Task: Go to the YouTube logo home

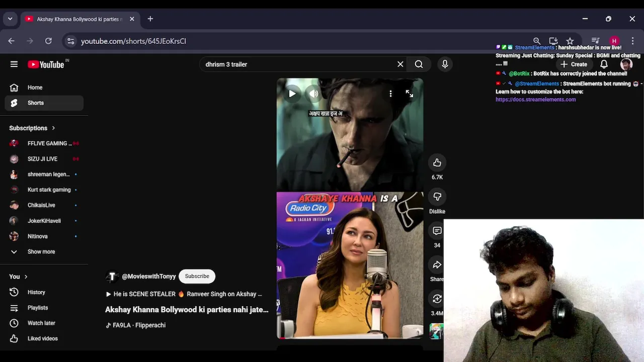Action: [46, 64]
